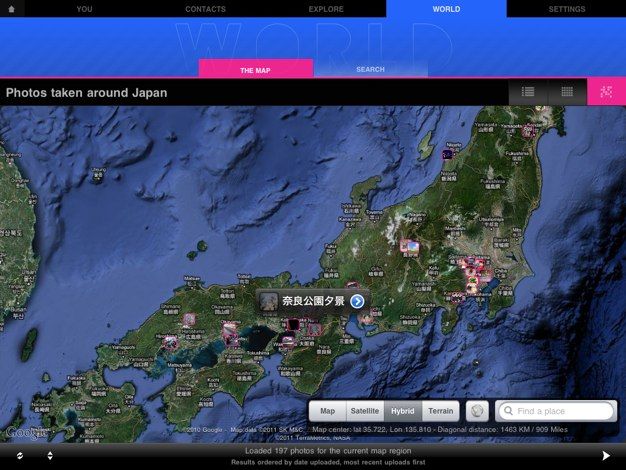Select the pink map view icon
The image size is (626, 470).
[x=606, y=92]
